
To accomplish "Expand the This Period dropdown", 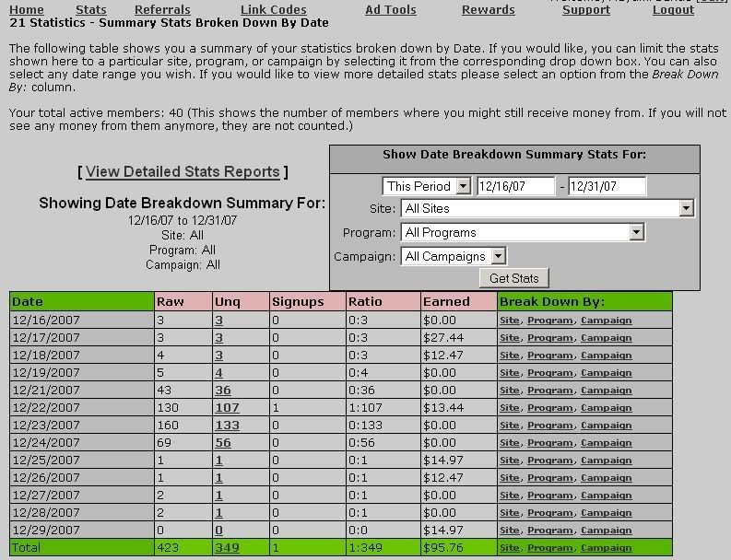I will coord(427,186).
